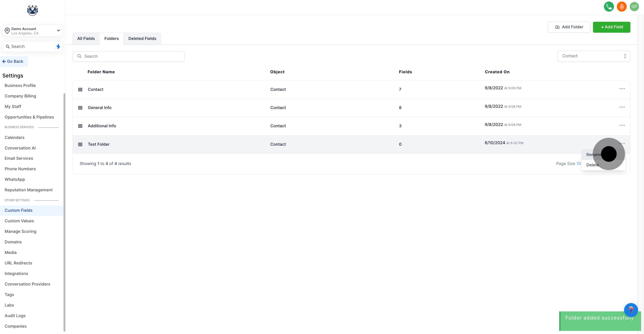Grab the drag handle for Contact folder

tap(80, 89)
